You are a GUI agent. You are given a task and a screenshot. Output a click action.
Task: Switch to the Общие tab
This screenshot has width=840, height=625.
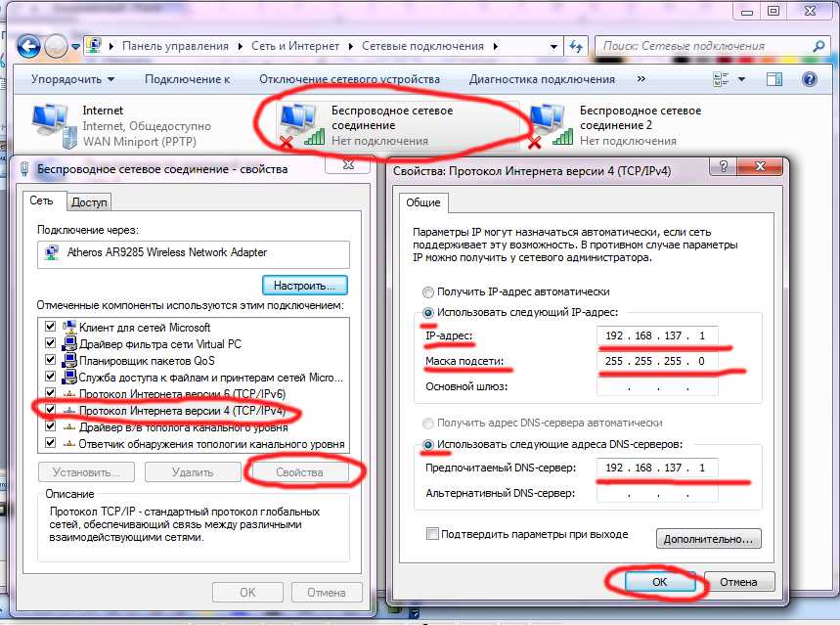point(423,202)
